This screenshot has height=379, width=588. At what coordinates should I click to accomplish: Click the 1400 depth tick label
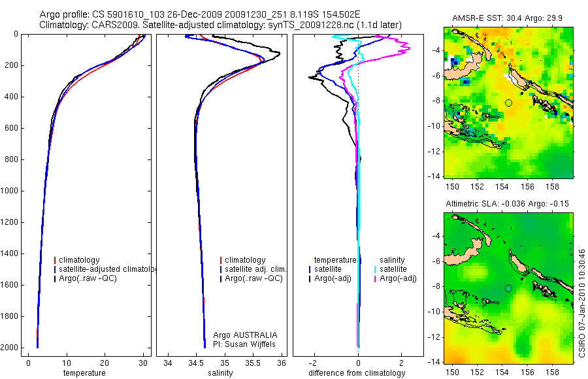(x=10, y=254)
